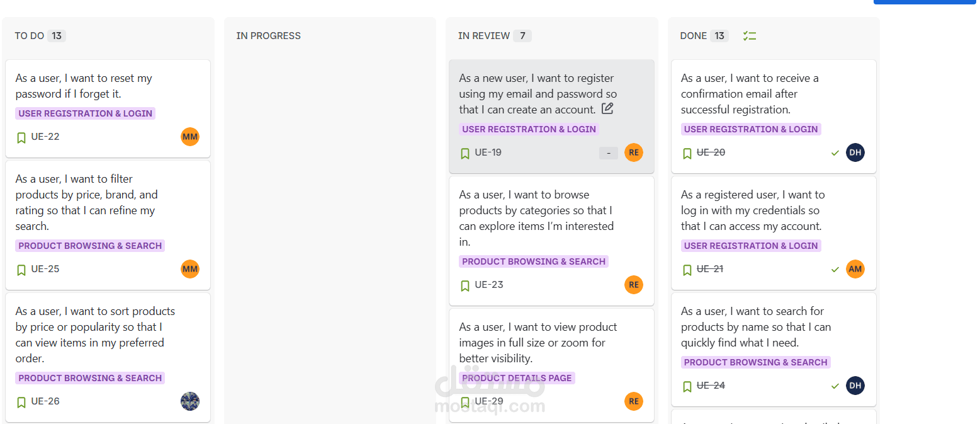980x424 pixels.
Task: Click the IN PROGRESS column header
Action: [x=269, y=36]
